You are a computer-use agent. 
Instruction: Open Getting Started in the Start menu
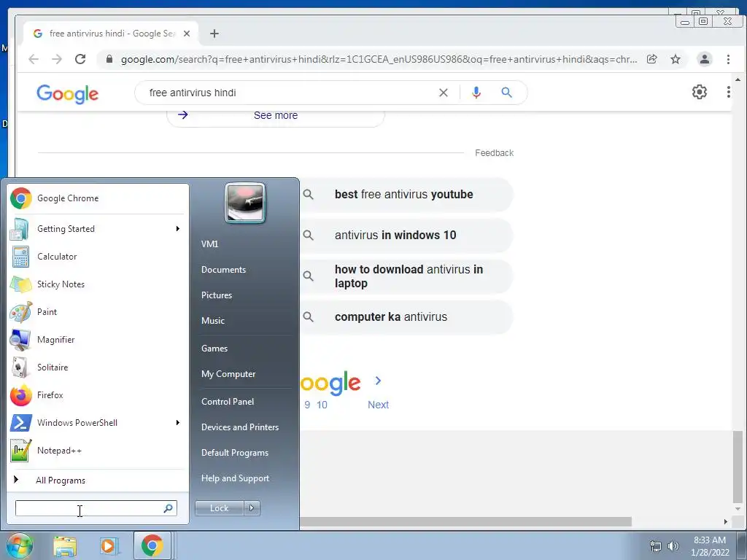(x=97, y=229)
